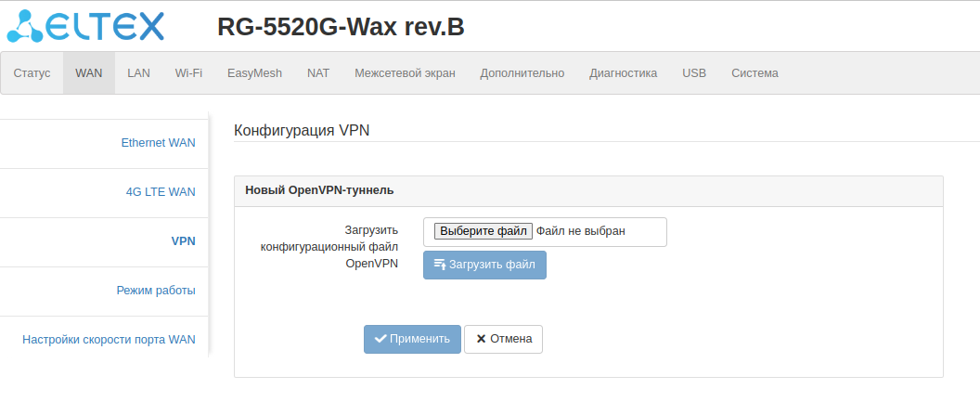The image size is (980, 402).
Task: Open the LAN tab
Action: coord(139,73)
